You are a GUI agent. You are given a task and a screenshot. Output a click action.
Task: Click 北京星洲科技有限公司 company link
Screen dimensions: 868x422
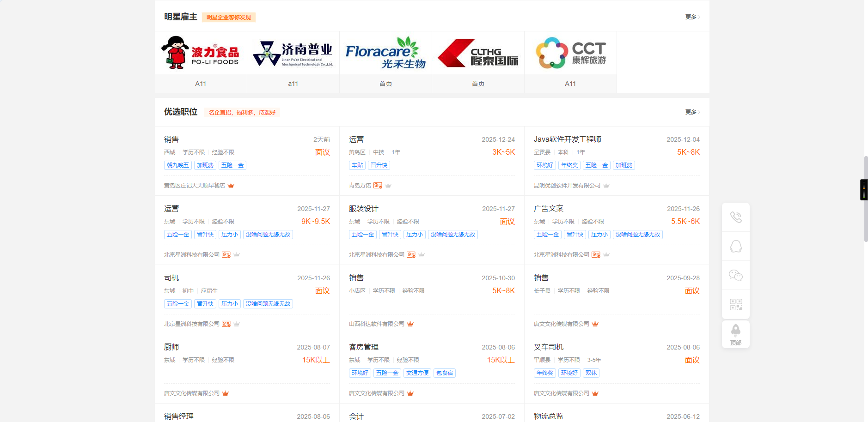(x=191, y=254)
